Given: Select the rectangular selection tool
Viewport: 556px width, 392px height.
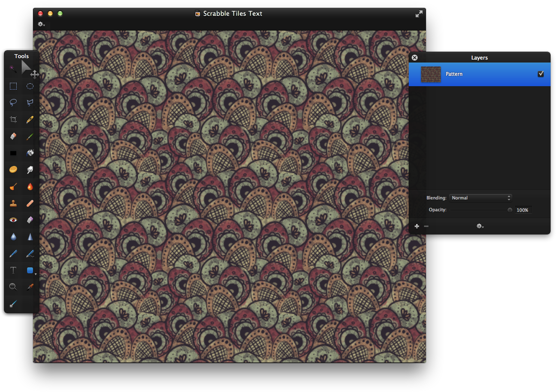Looking at the screenshot, I should [13, 86].
